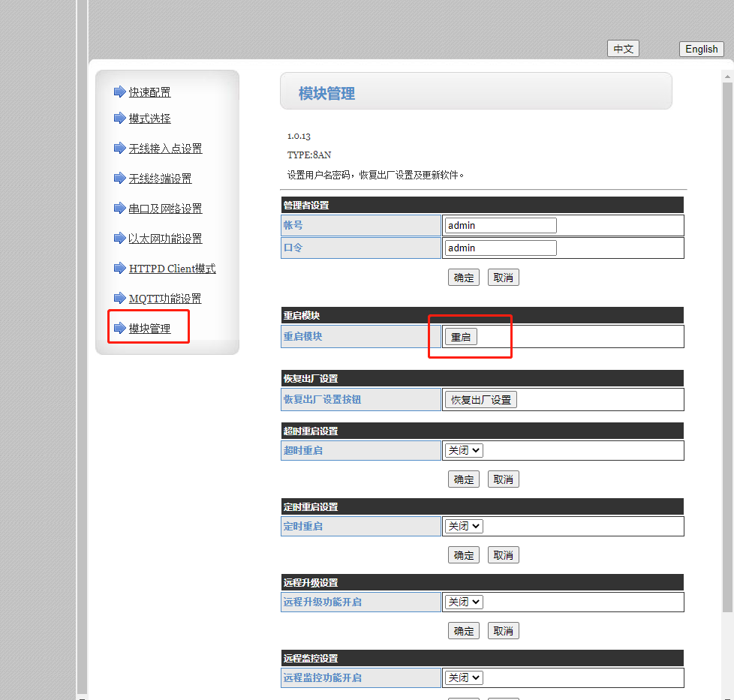Open the 模块管理 menu link
Image resolution: width=734 pixels, height=700 pixels.
coord(149,329)
